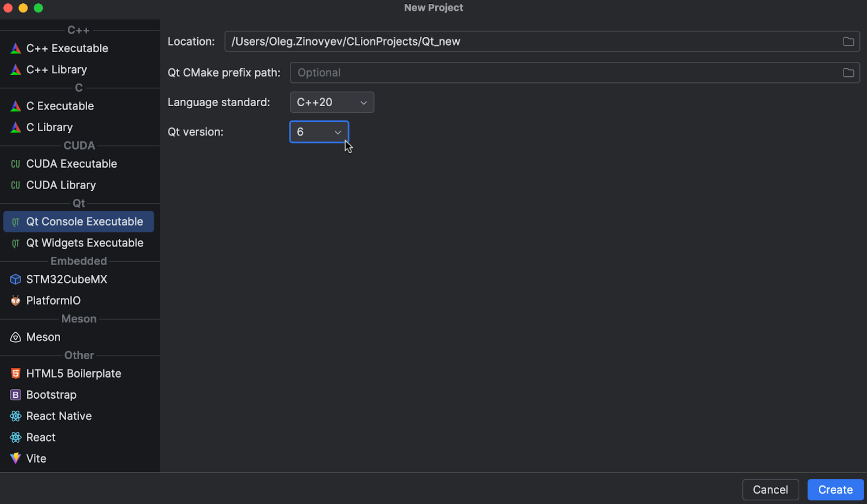The image size is (867, 504).
Task: Browse folder for Qt CMake prefix path
Action: (849, 73)
